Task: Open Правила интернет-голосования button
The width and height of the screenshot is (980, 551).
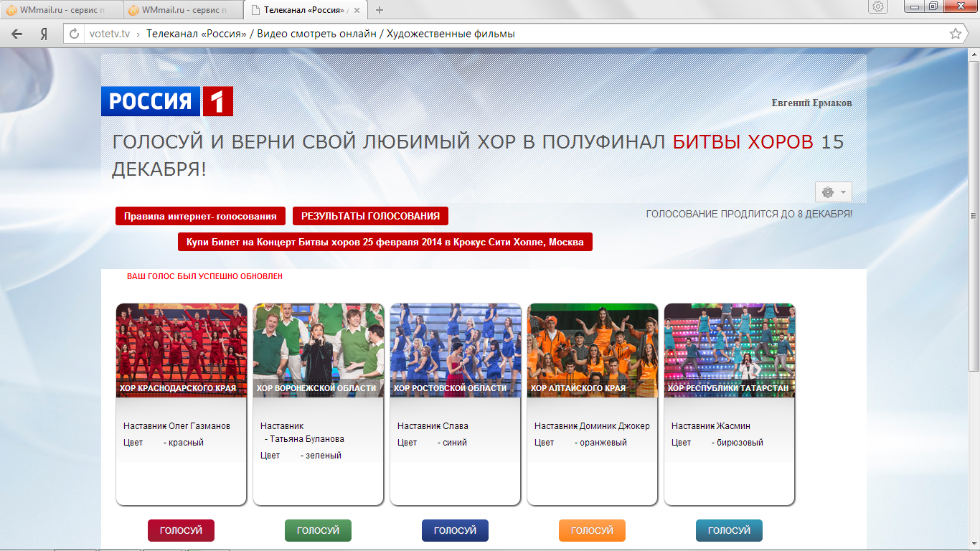Action: [x=200, y=216]
